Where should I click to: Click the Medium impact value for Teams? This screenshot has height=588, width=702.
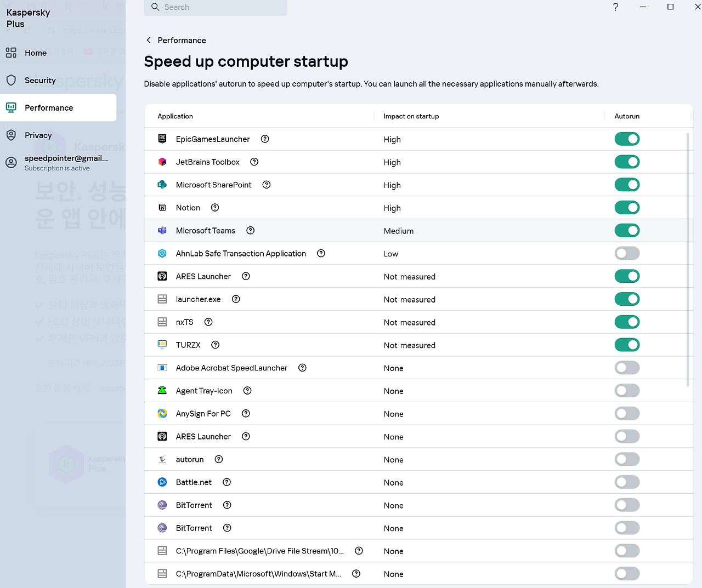tap(399, 231)
